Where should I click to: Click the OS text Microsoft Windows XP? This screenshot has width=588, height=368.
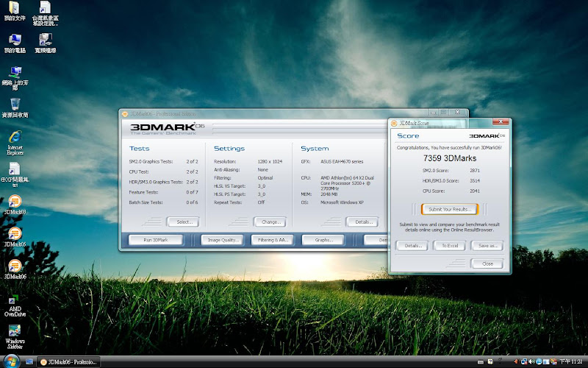tap(342, 202)
